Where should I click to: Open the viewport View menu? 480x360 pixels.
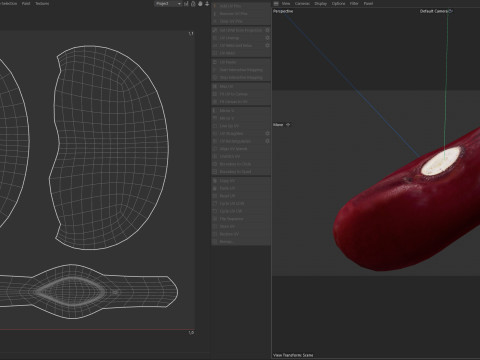(286, 3)
